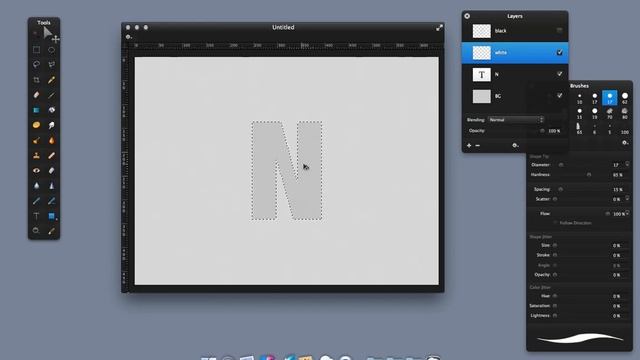
Task: Select the Move tool arrow
Action: (x=48, y=34)
